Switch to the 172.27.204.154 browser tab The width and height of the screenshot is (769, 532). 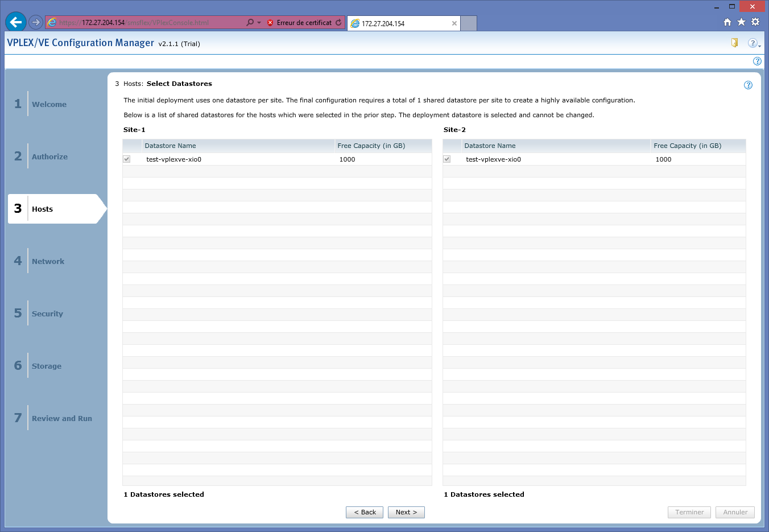pyautogui.click(x=398, y=23)
